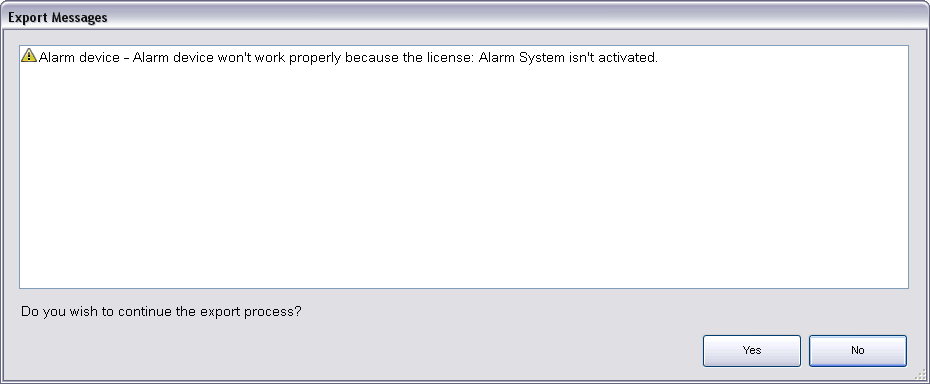Viewport: 930px width, 384px height.
Task: Click the yellow warning triangle icon
Action: coord(28,56)
